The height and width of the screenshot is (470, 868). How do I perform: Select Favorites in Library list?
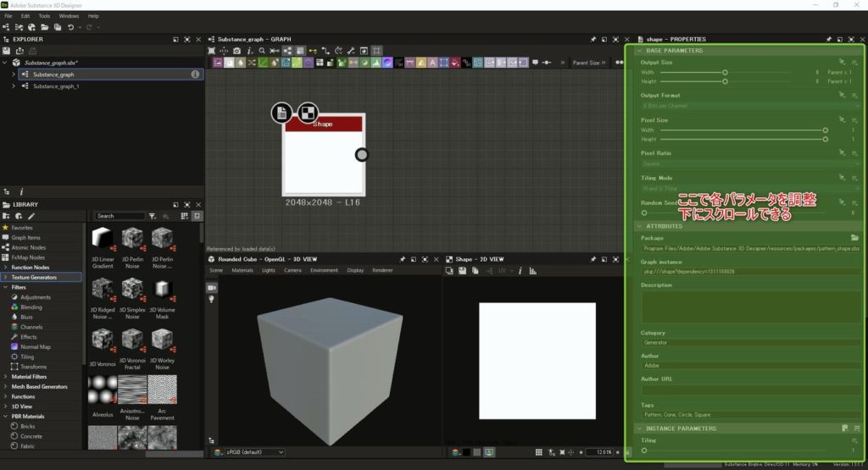(x=21, y=228)
